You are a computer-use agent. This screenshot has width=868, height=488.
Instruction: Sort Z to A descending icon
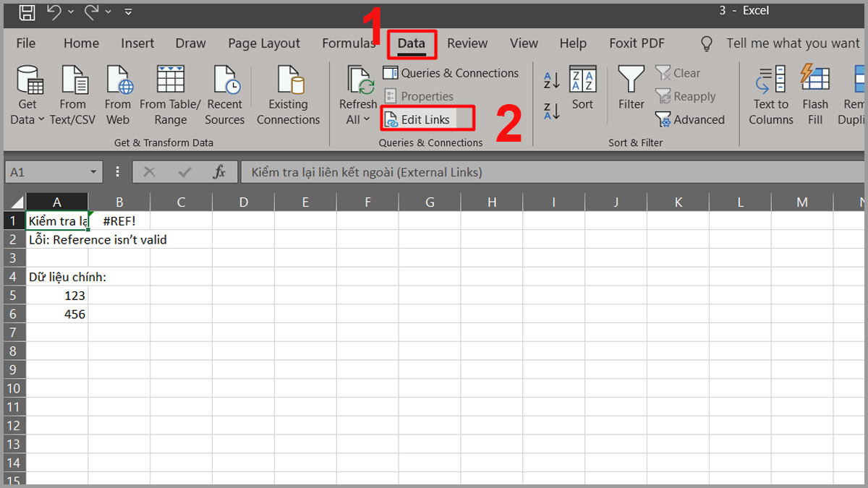pos(552,111)
